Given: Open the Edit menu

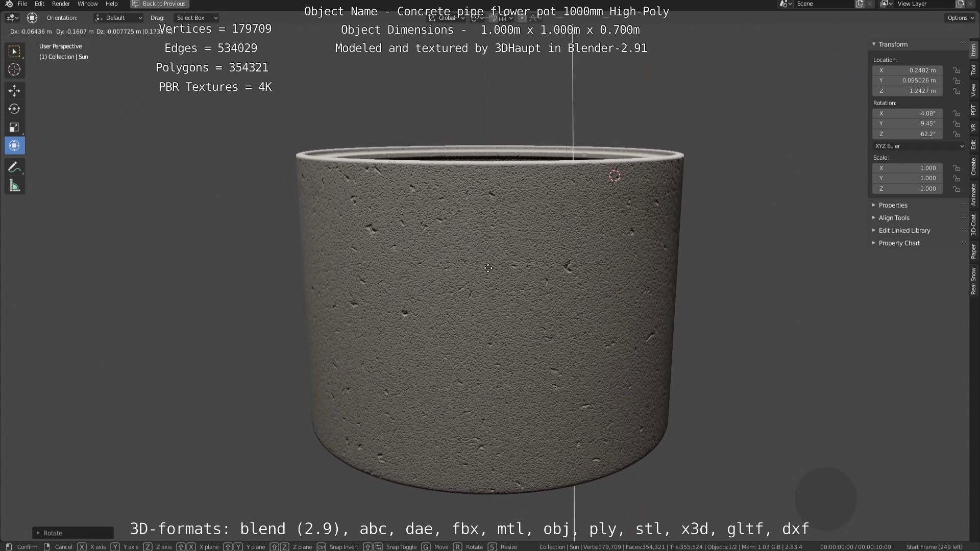Looking at the screenshot, I should 39,4.
